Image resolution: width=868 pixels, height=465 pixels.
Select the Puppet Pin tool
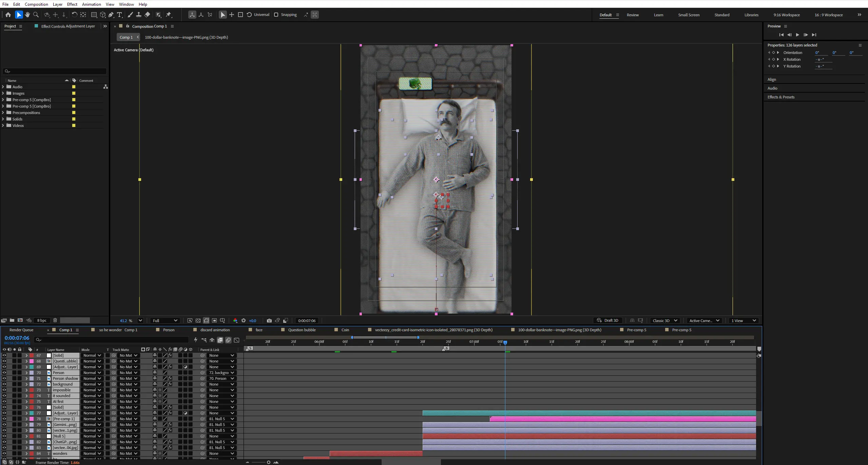click(169, 15)
